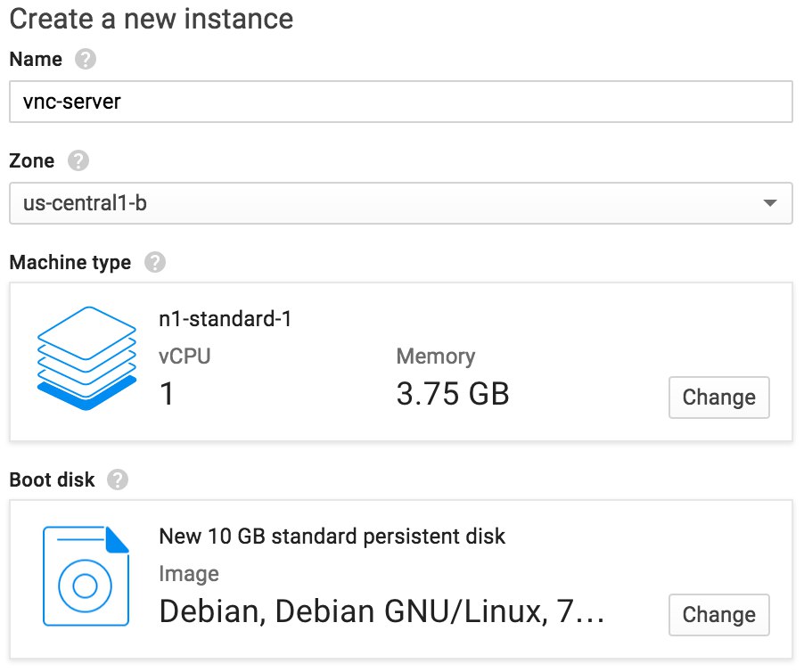Click the 3.75 GB memory value
This screenshot has height=672, width=804.
pos(453,394)
